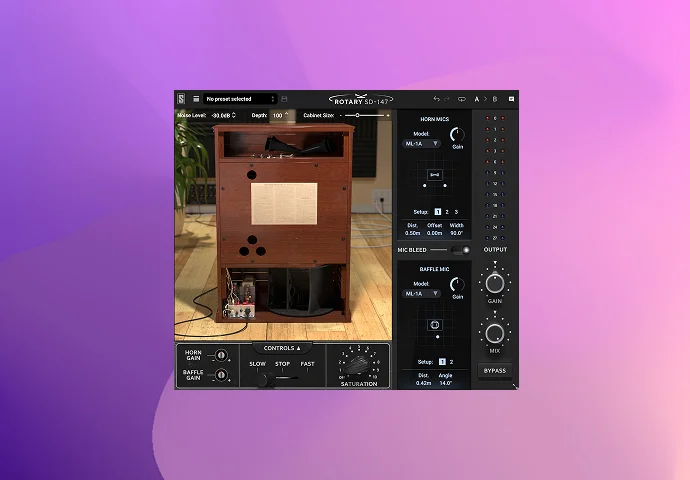Screen dimensions: 690x480
Task: Click the Horn Mics Dist. value 0.50m
Action: coord(413,233)
